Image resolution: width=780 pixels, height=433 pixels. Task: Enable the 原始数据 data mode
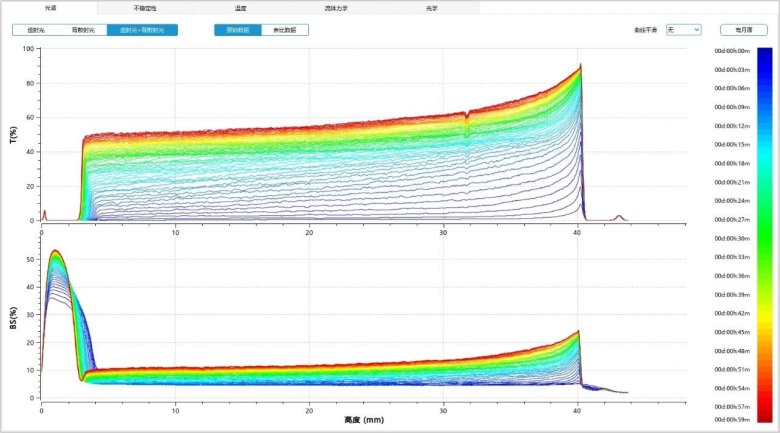point(238,30)
